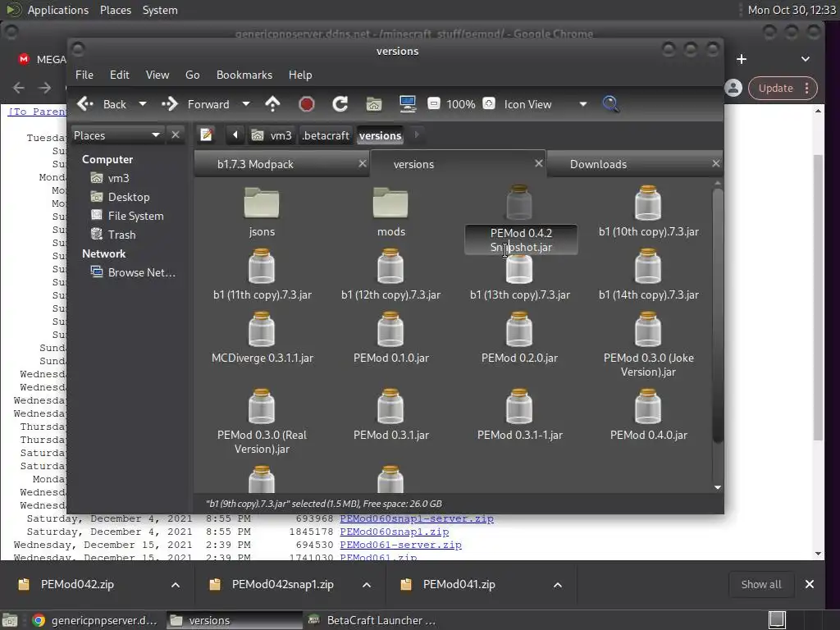Click the file view vertical scrollbar

point(718,316)
